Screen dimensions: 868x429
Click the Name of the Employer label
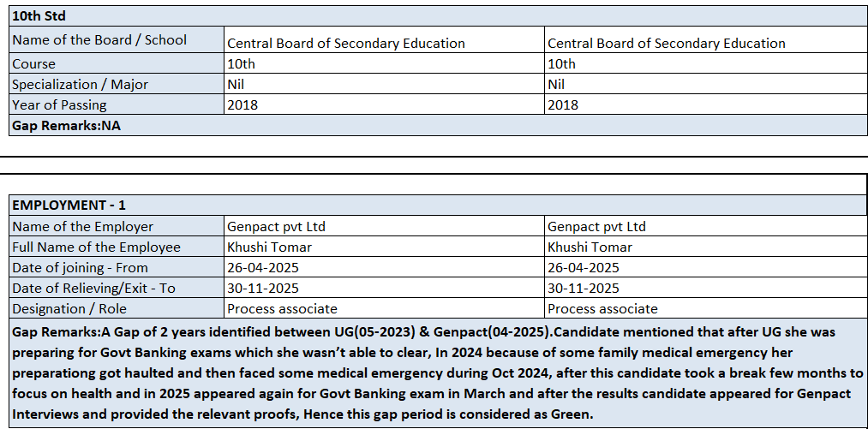tap(82, 226)
